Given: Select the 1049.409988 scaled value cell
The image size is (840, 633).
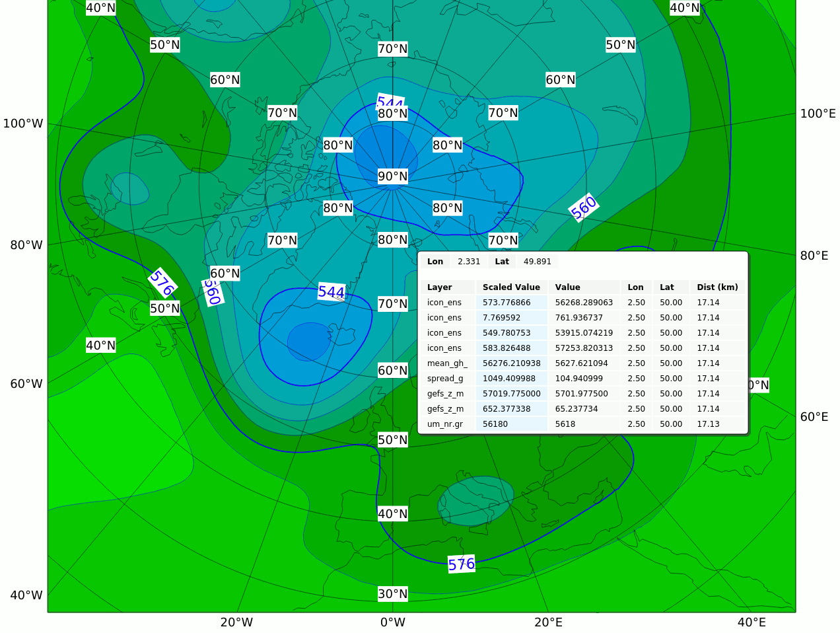Looking at the screenshot, I should pyautogui.click(x=512, y=379).
